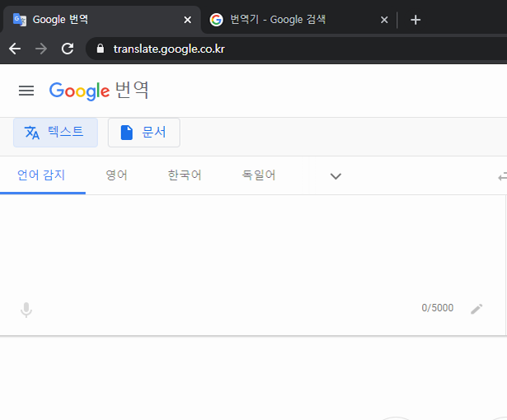Image resolution: width=507 pixels, height=420 pixels.
Task: Choose 영어 as source language
Action: click(x=116, y=175)
